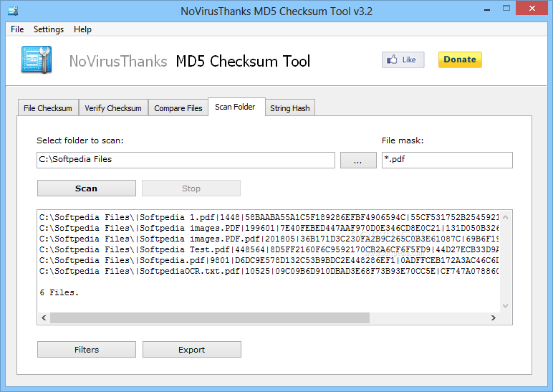Click the disabled Stop button
The image size is (553, 392).
[x=191, y=188]
